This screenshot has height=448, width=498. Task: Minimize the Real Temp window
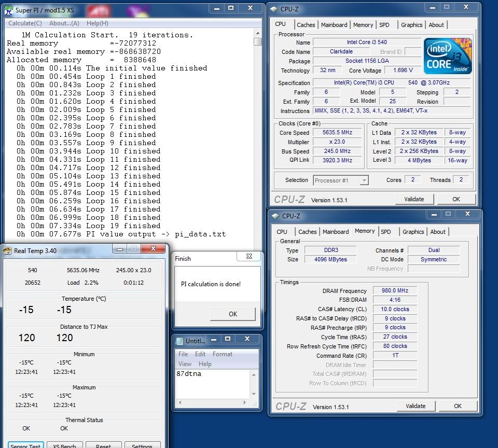pyautogui.click(x=120, y=249)
